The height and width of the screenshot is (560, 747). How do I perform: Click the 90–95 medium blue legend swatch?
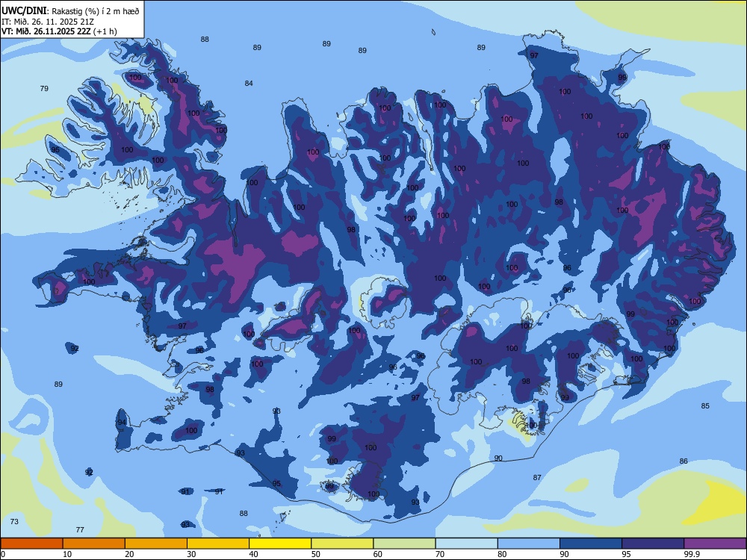click(x=591, y=544)
